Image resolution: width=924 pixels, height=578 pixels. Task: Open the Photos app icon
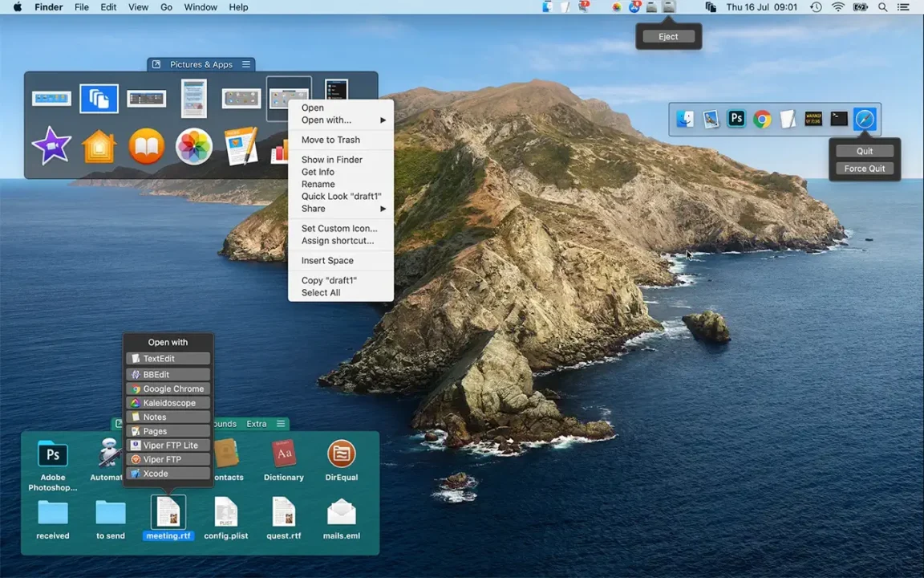(194, 147)
